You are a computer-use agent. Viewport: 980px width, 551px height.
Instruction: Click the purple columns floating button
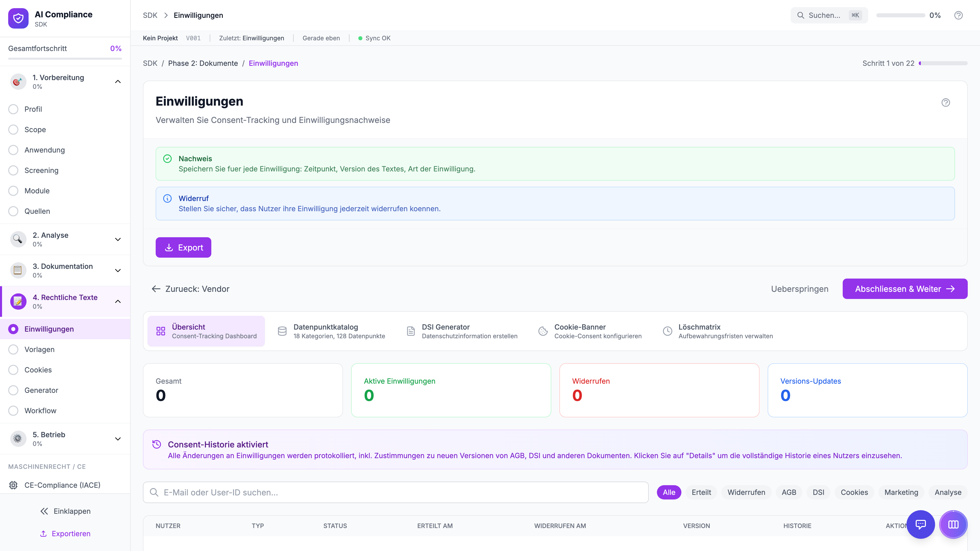tap(953, 524)
